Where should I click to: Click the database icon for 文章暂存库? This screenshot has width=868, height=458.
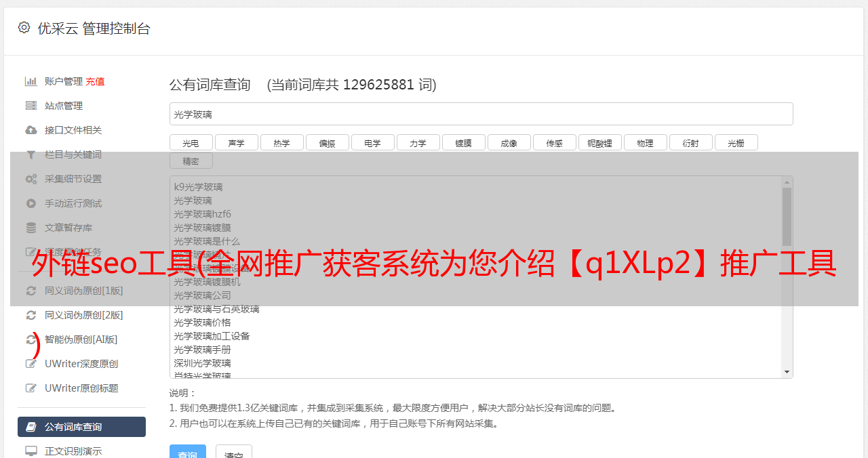pos(31,228)
